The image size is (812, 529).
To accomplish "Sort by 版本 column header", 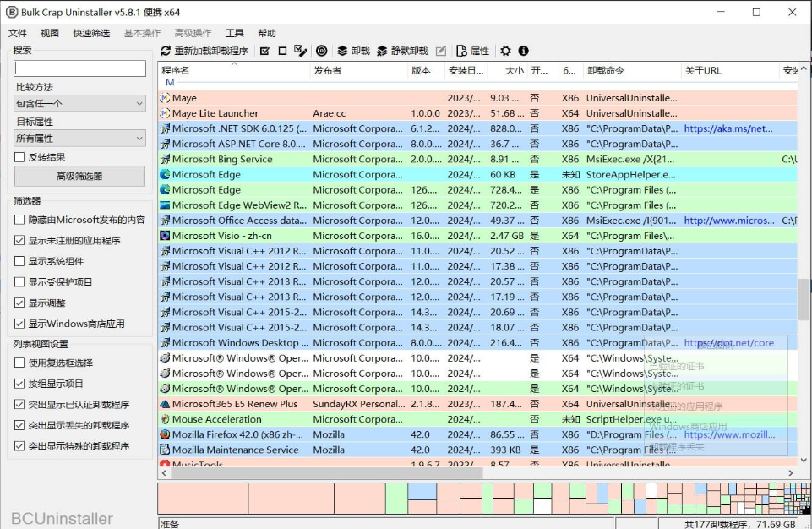I will tap(426, 70).
